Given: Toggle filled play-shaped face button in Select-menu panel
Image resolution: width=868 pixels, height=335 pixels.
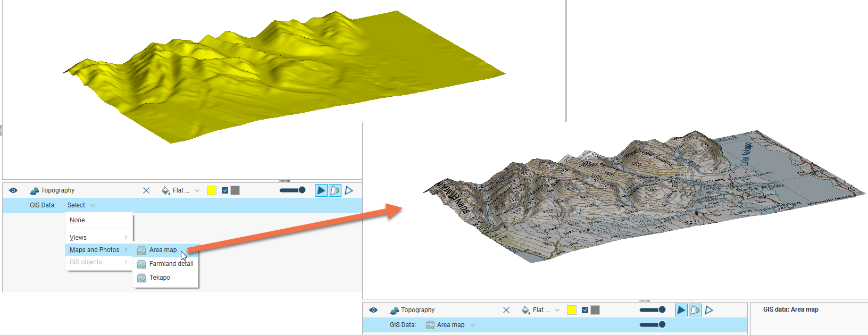Looking at the screenshot, I should click(321, 190).
